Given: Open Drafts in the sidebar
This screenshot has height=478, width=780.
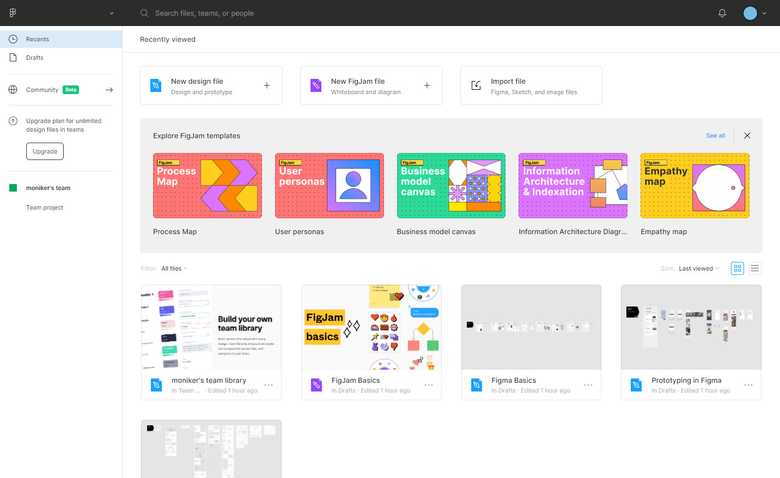Looking at the screenshot, I should coord(35,57).
